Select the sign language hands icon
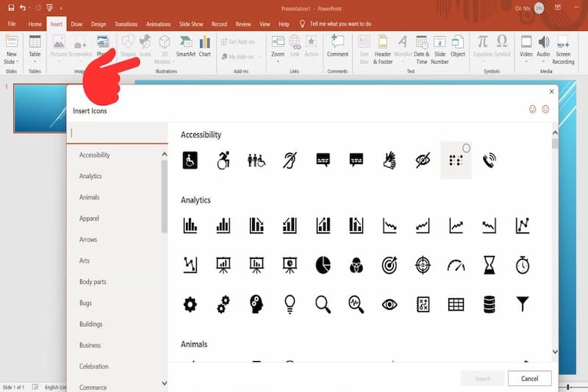This screenshot has height=392, width=588. coord(390,160)
